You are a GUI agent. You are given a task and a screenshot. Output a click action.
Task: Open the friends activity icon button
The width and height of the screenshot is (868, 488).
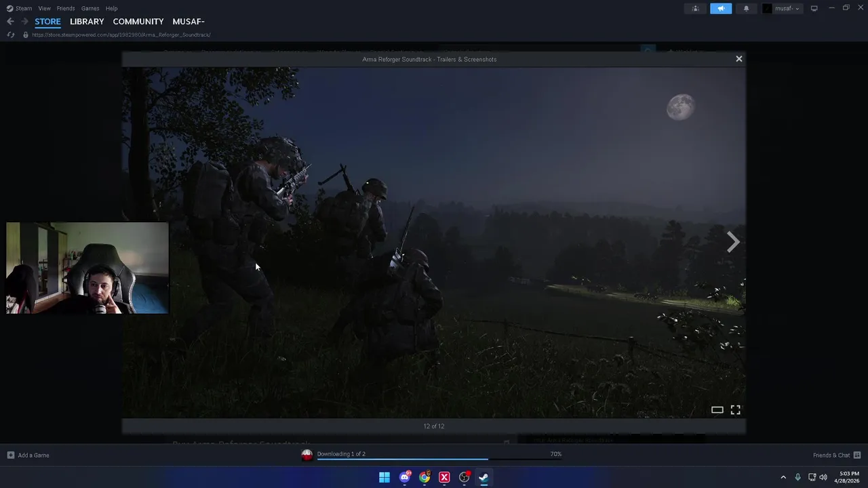coord(695,8)
